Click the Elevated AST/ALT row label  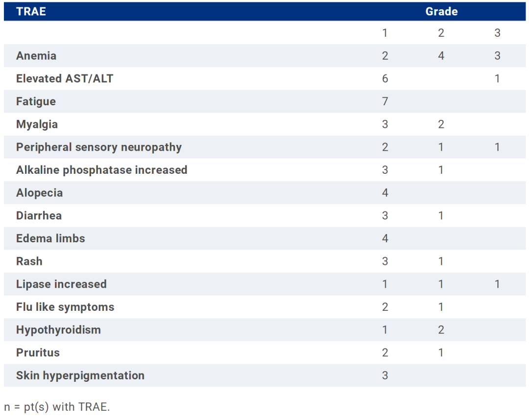pyautogui.click(x=65, y=78)
